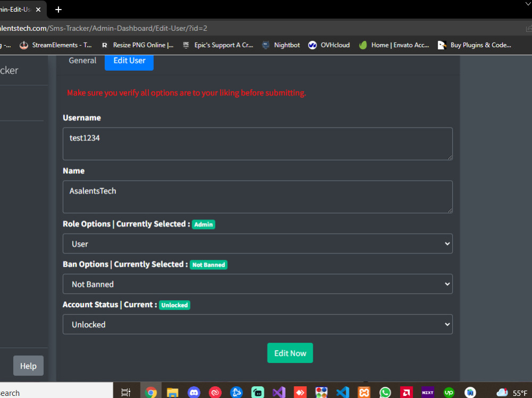Open the Ban Options dropdown
This screenshot has height=398, width=532.
point(257,284)
